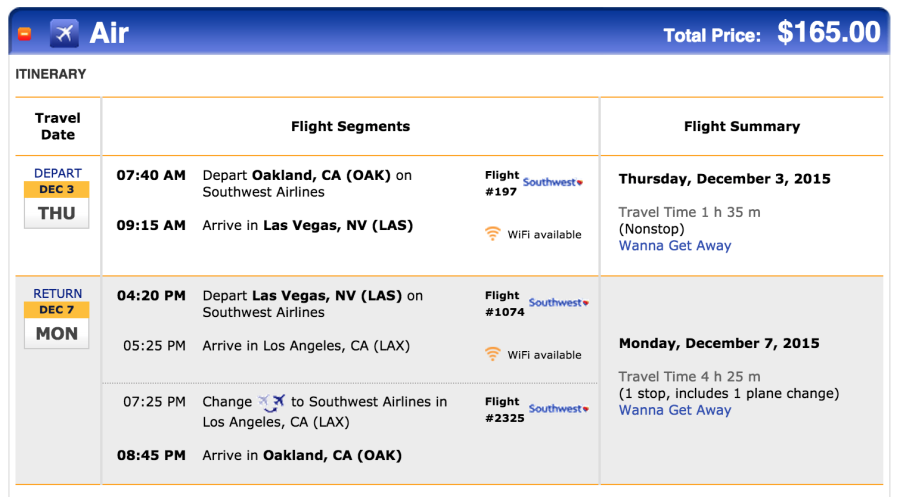The image size is (900, 497).
Task: Open Wanna Get Away link for December 7
Action: click(x=675, y=410)
